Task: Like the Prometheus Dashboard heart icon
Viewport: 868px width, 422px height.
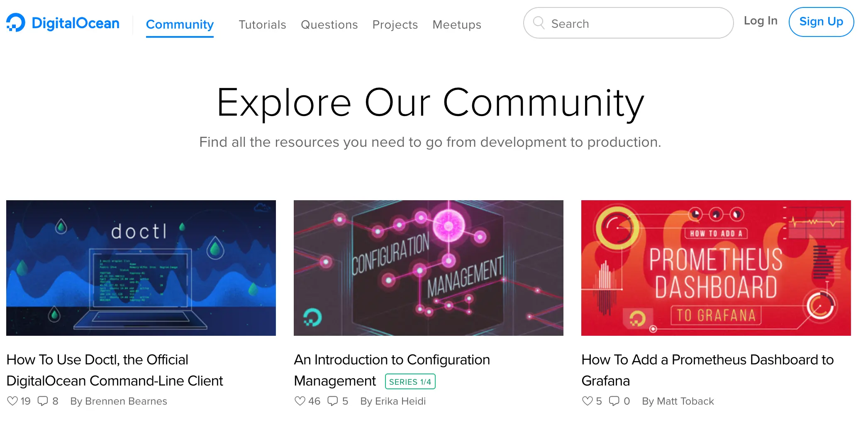Action: point(588,401)
